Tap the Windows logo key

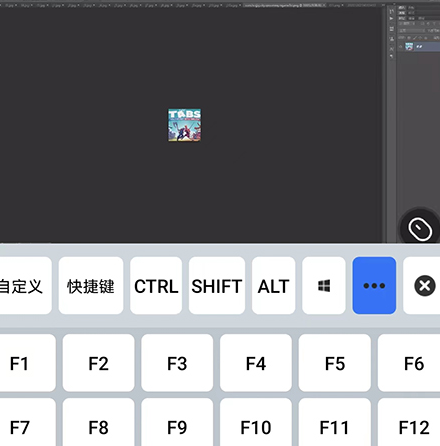coord(324,286)
